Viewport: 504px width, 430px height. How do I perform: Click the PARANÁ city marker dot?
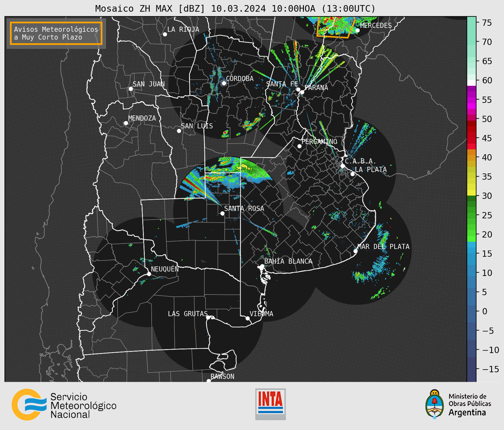[302, 92]
